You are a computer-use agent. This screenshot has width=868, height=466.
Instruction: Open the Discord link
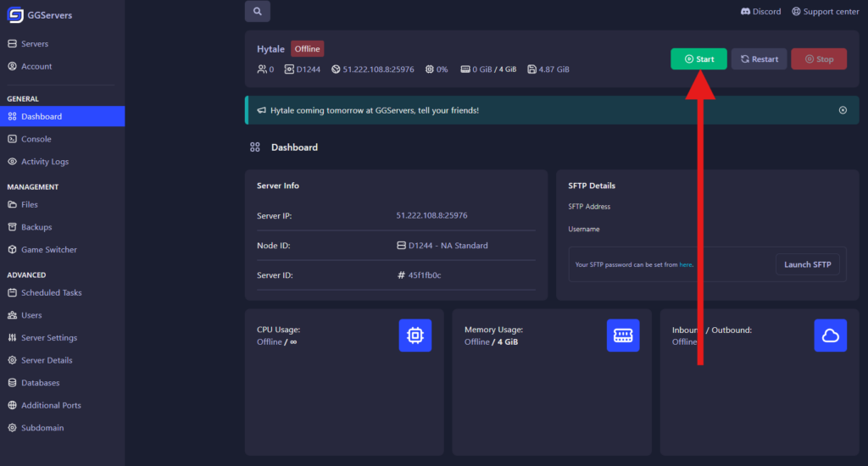(760, 12)
